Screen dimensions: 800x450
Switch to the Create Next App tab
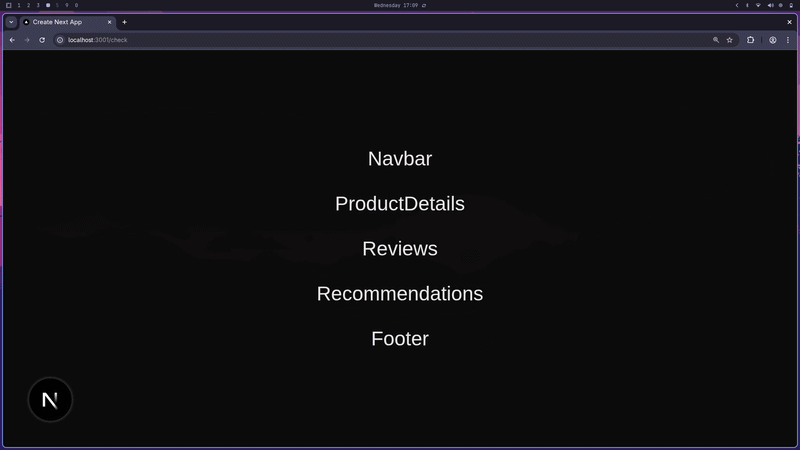coord(60,22)
